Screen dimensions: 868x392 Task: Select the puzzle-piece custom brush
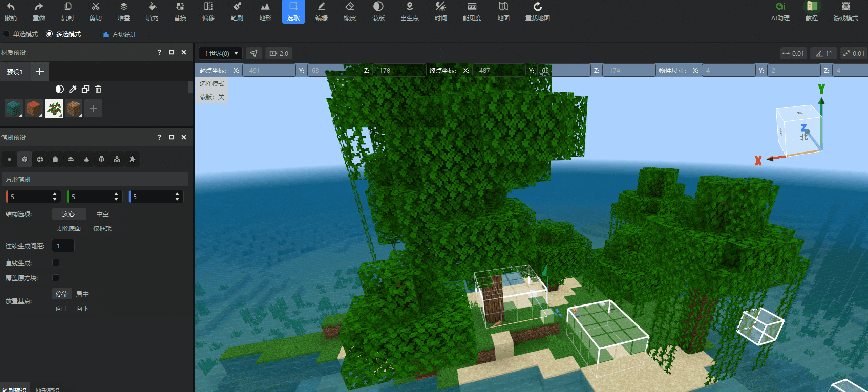click(x=132, y=159)
